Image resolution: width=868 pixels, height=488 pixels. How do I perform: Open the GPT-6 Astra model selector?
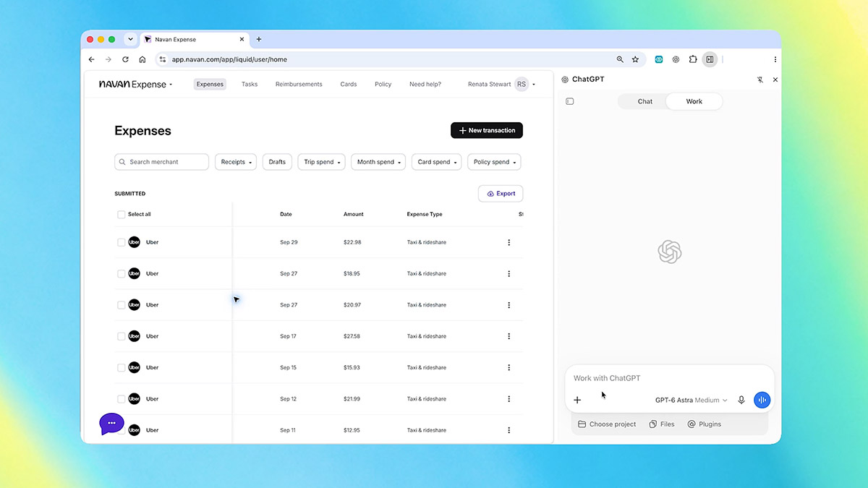click(x=691, y=400)
